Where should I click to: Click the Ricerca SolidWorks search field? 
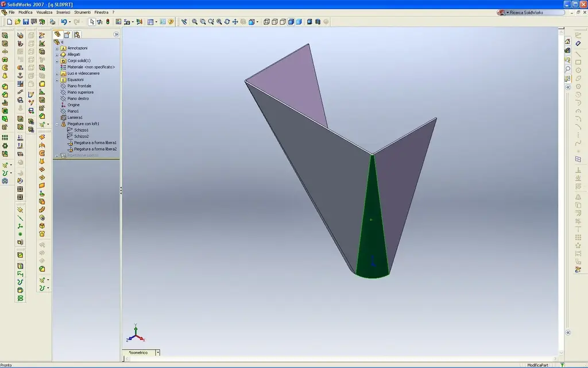536,13
